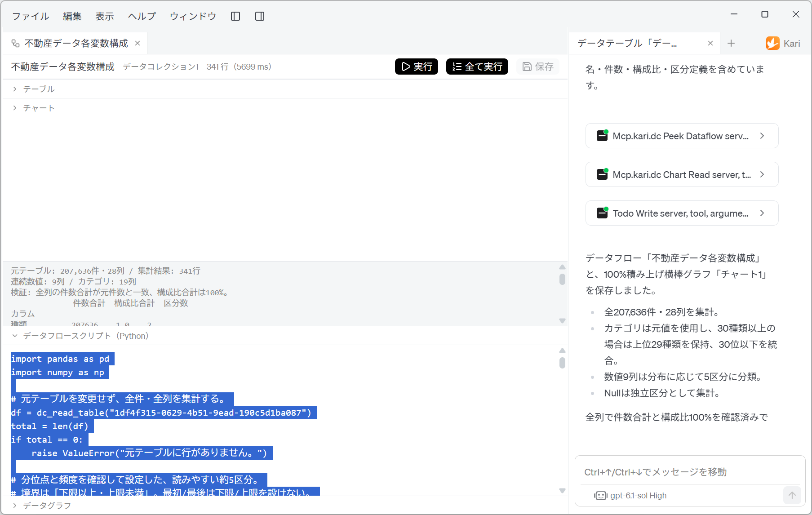Expand the Mcp.kari.dc Chart Read entry chevron
812x515 pixels.
click(762, 174)
